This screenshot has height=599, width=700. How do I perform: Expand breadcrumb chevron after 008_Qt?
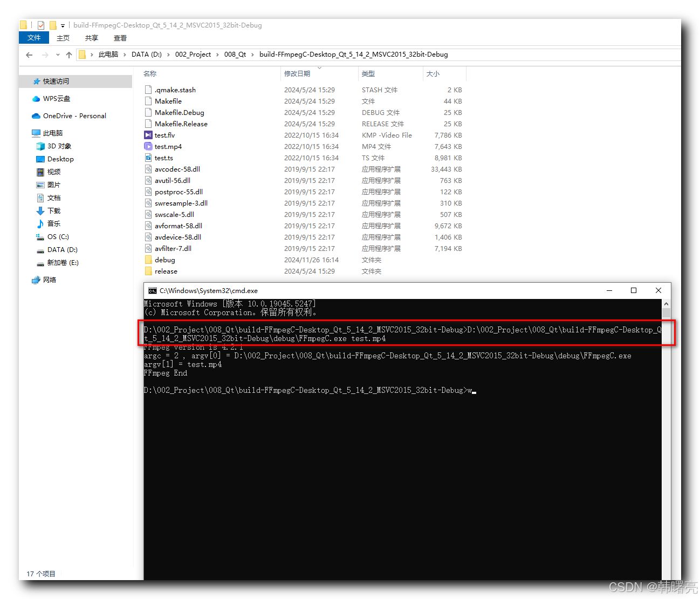[x=252, y=55]
